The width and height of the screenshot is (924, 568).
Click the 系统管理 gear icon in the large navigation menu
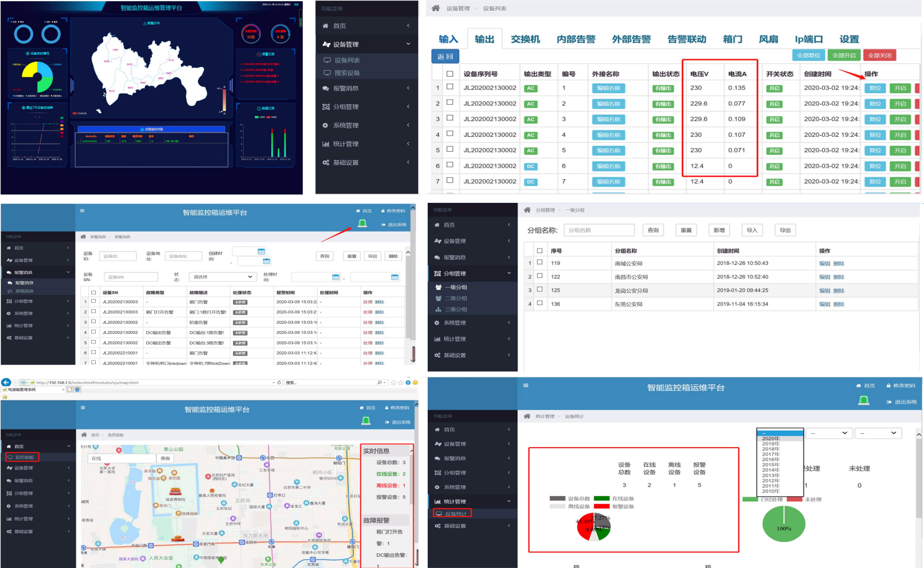pos(326,126)
